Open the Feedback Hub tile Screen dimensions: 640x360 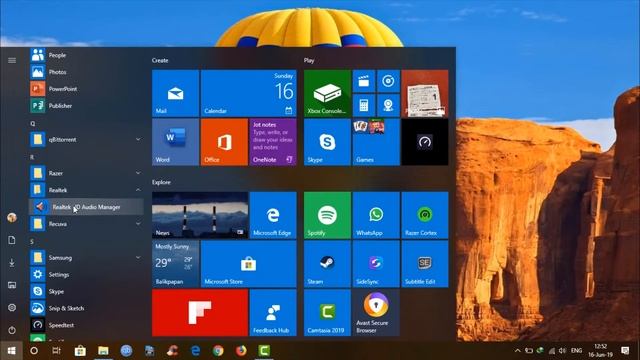coord(273,313)
